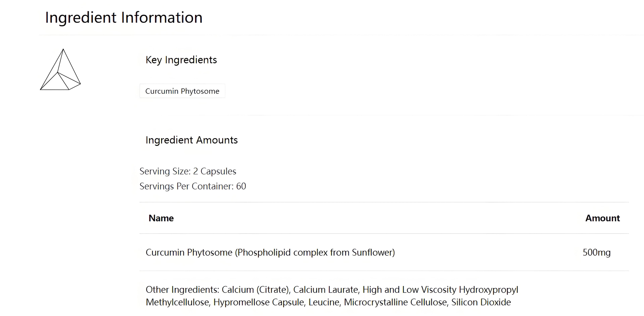Click the Serving Size: 2 Capsules text

tap(188, 171)
